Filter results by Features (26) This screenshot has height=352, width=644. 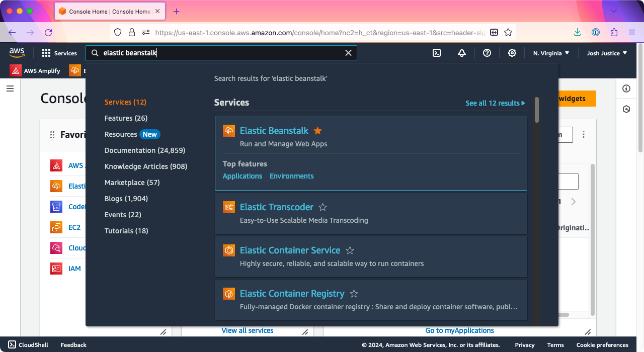pyautogui.click(x=126, y=118)
